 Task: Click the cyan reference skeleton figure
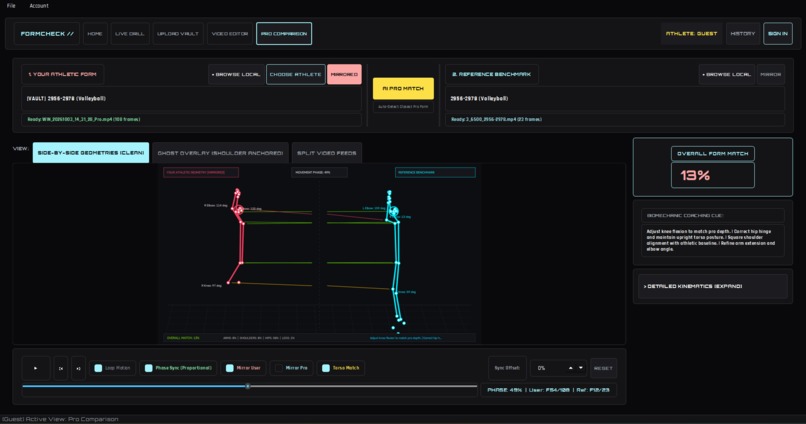pyautogui.click(x=395, y=261)
